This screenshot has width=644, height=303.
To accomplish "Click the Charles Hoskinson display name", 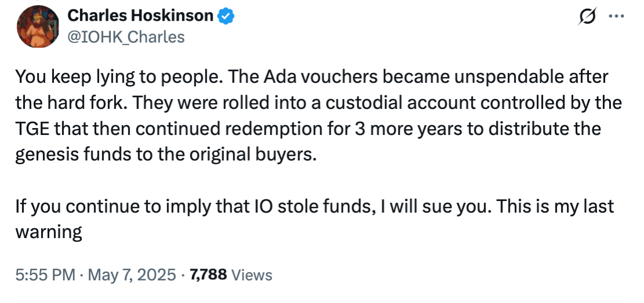I will (140, 16).
